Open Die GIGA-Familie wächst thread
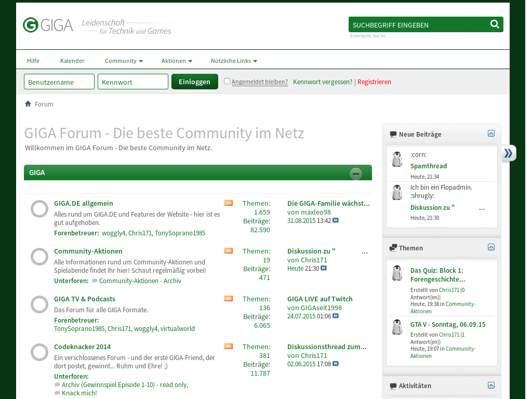 click(328, 203)
